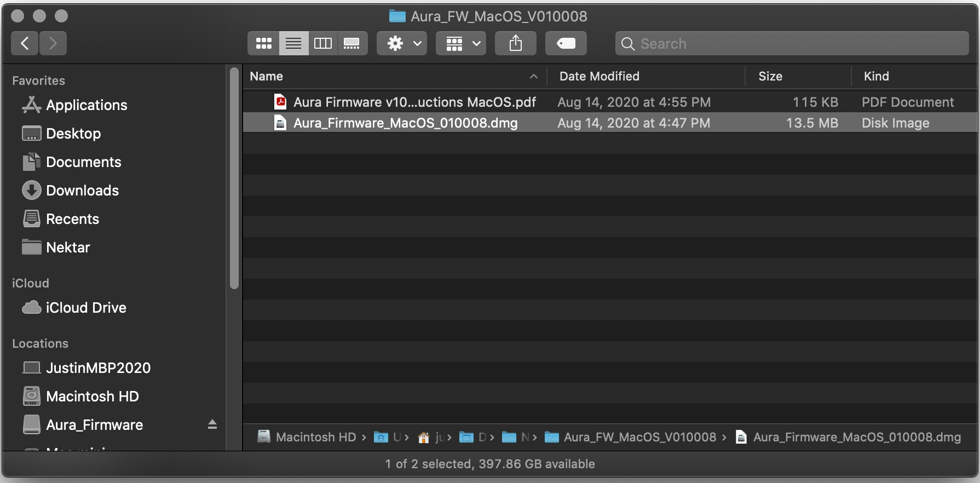Screen dimensions: 980x483
Task: Go back with the left arrow button
Action: pos(25,43)
